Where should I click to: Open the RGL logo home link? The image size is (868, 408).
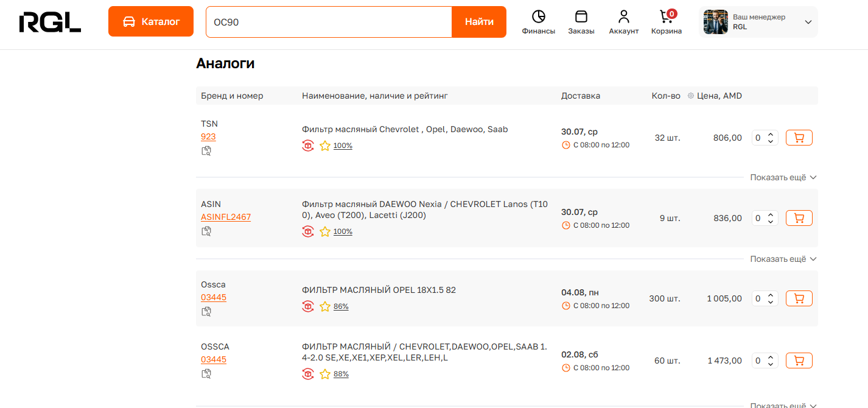tap(50, 22)
